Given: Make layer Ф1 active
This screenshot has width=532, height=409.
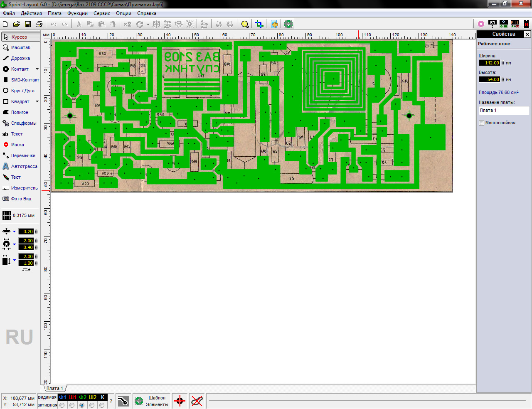Looking at the screenshot, I should coord(62,405).
